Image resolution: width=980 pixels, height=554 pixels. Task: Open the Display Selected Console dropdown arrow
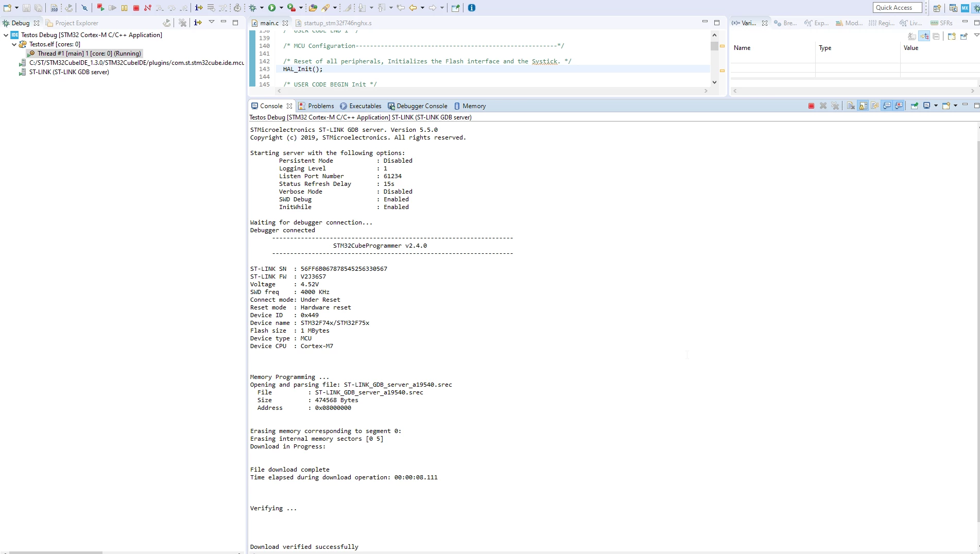click(x=936, y=106)
